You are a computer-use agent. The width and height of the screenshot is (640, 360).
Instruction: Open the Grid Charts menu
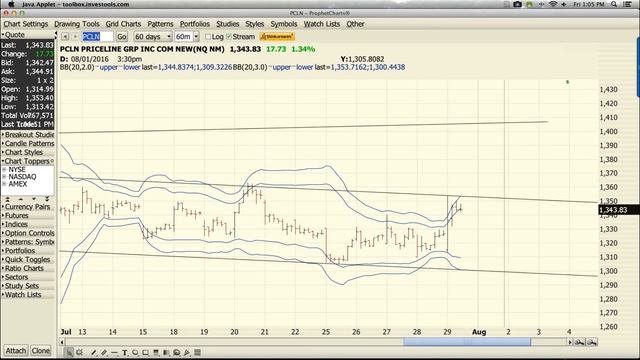pyautogui.click(x=123, y=24)
